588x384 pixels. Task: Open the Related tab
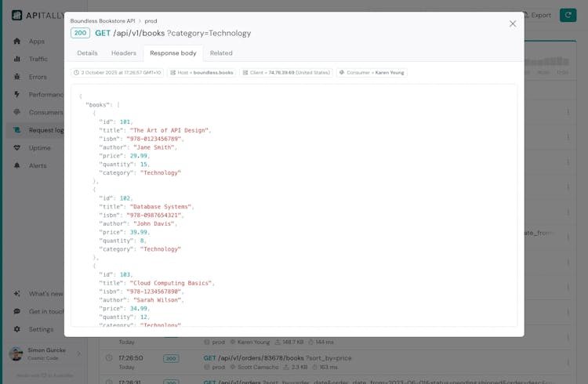tap(221, 53)
